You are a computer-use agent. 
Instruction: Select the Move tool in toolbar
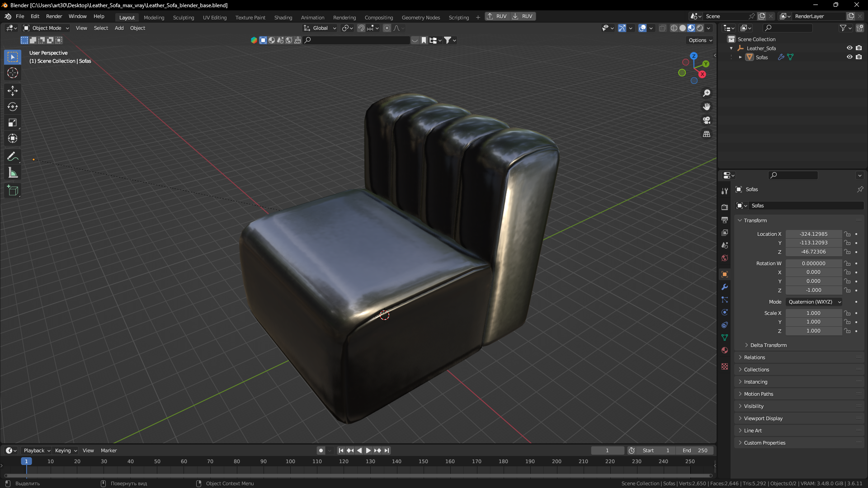tap(13, 91)
